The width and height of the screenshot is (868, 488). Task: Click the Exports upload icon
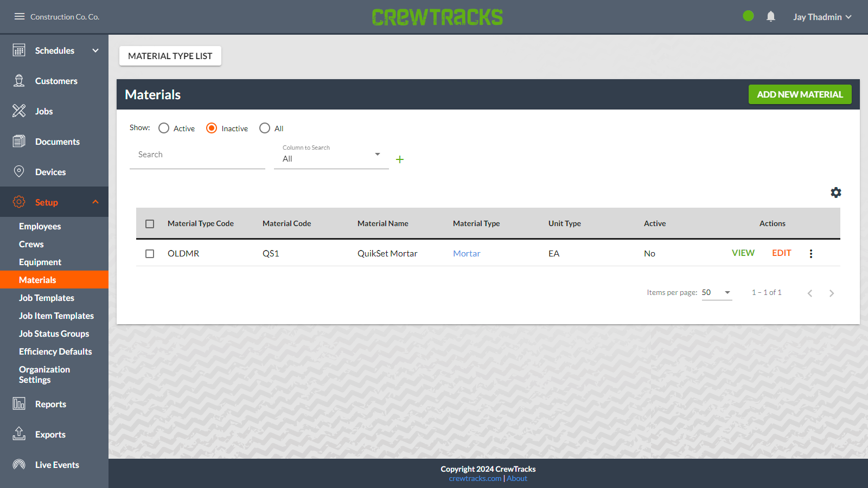coord(19,434)
